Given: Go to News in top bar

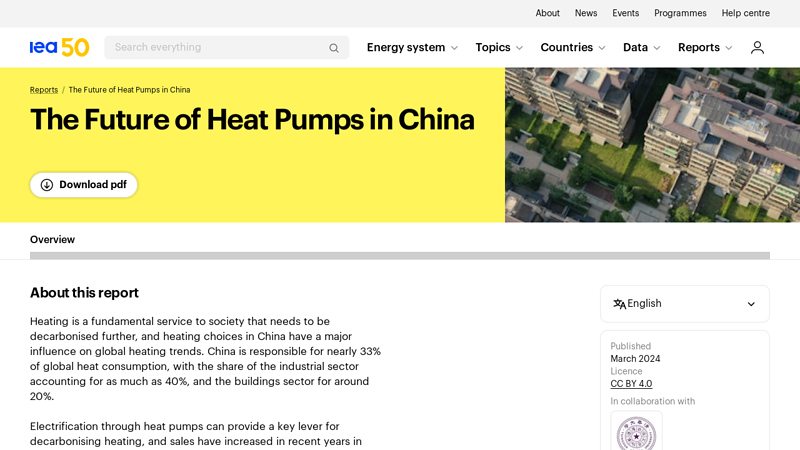Looking at the screenshot, I should 586,13.
